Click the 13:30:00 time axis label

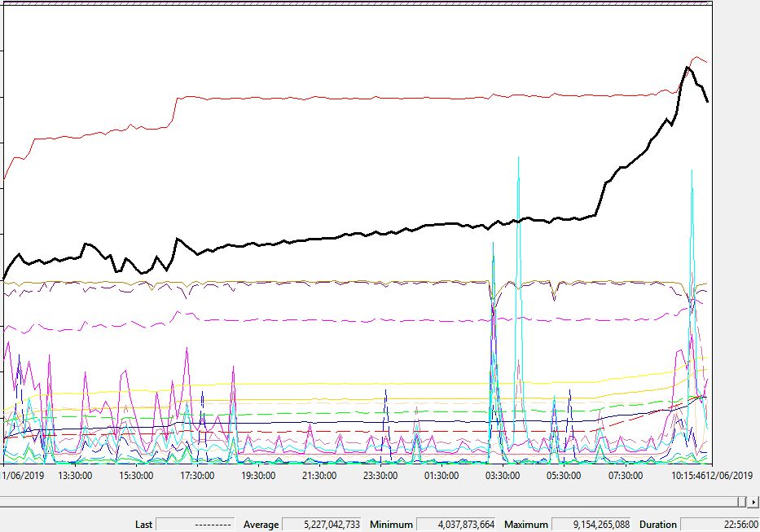(x=76, y=476)
